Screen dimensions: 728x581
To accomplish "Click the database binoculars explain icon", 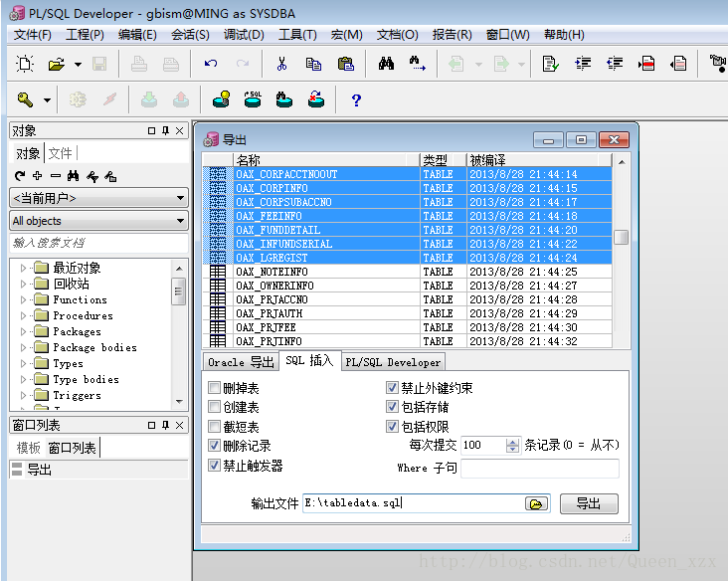I will pos(284,98).
